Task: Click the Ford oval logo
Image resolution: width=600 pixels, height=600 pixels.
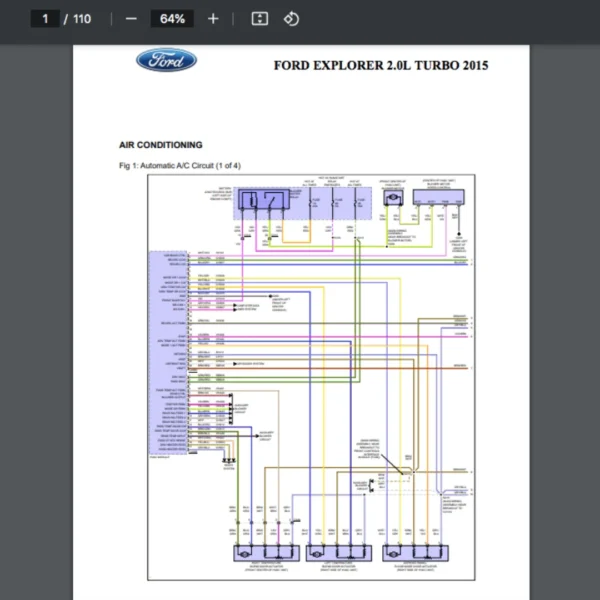Action: point(166,61)
